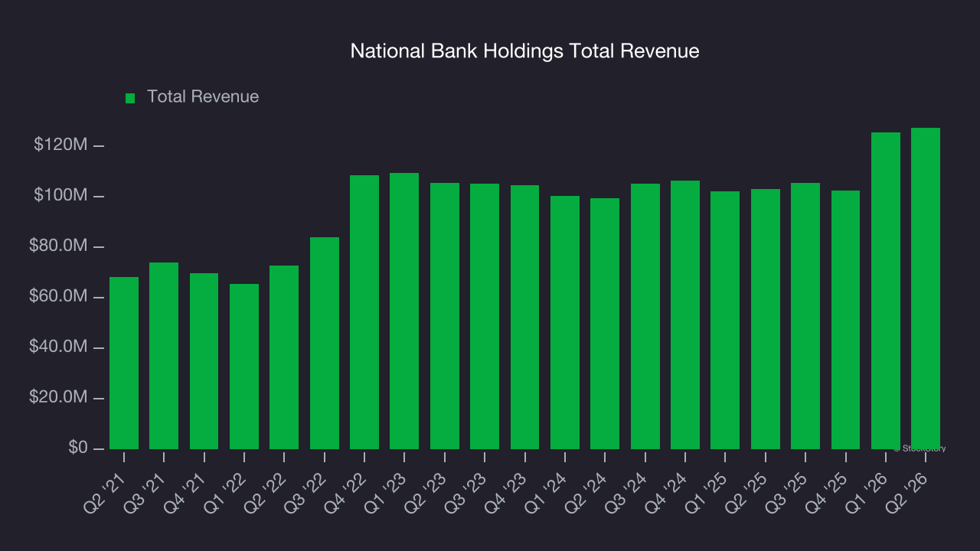Click the $20.0M y-axis label
The height and width of the screenshot is (551, 980).
click(58, 398)
